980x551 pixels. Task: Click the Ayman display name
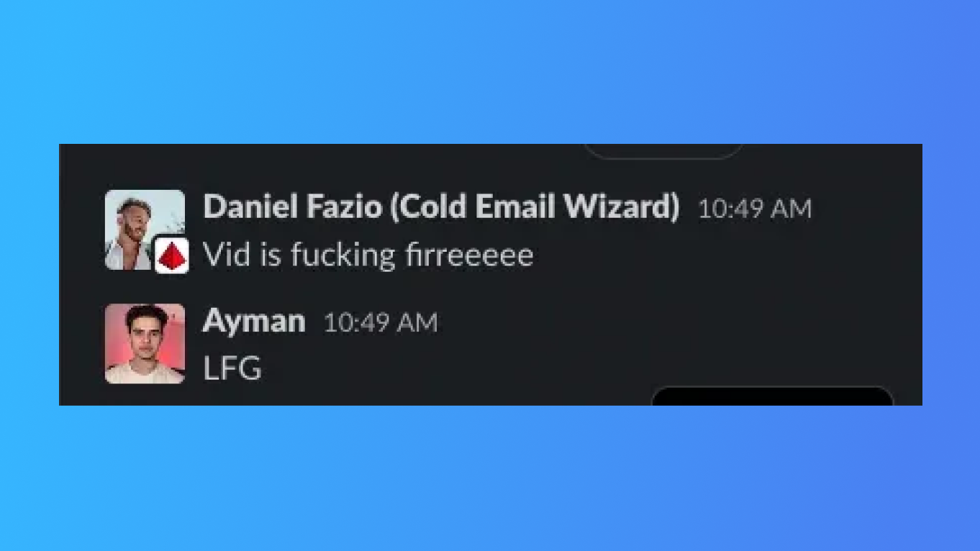tap(253, 322)
